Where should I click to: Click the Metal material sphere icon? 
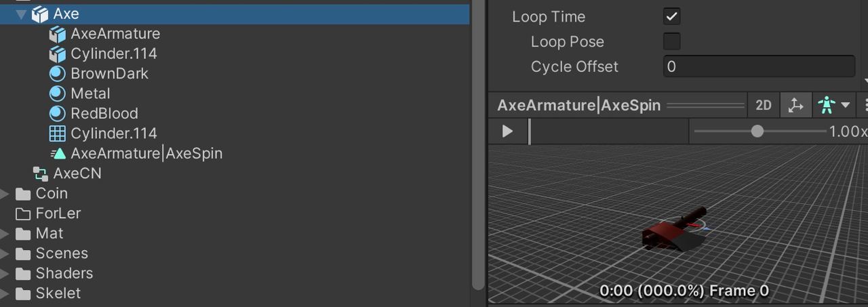(x=58, y=94)
